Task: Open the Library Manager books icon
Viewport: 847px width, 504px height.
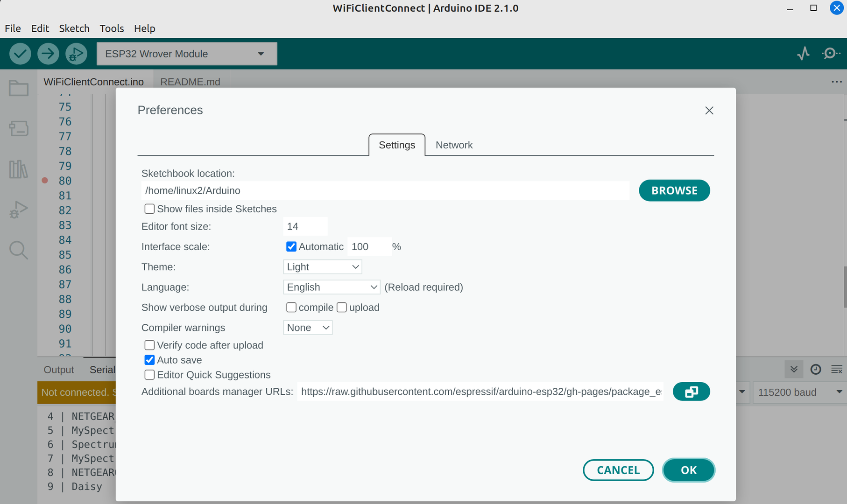Action: tap(19, 169)
